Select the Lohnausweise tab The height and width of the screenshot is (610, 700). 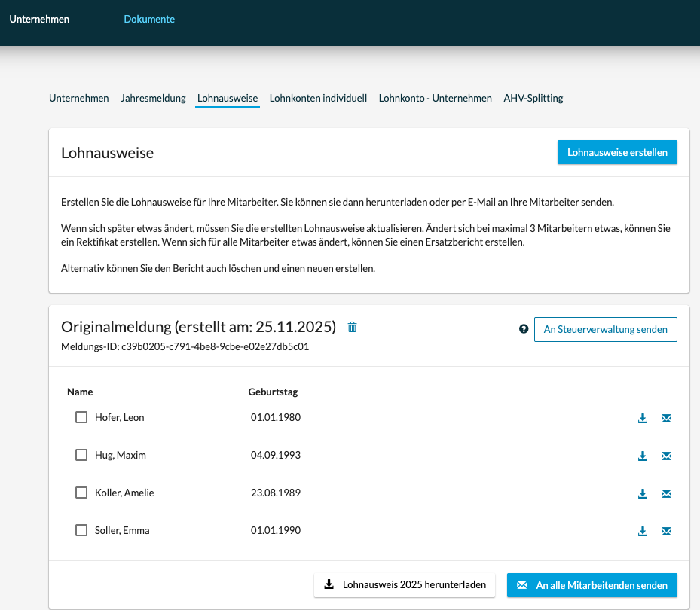[228, 98]
